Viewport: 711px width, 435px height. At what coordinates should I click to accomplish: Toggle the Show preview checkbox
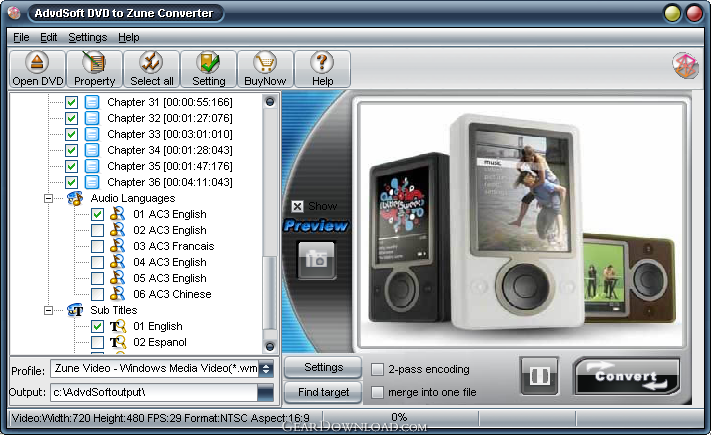tap(297, 207)
